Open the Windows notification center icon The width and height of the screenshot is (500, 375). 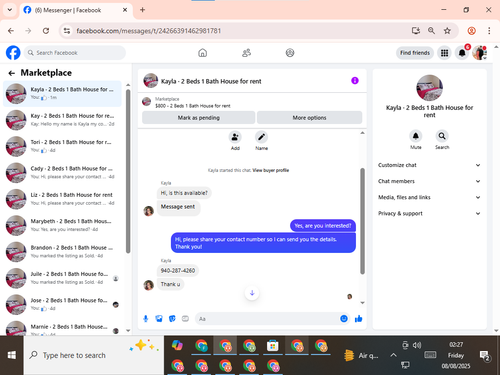(484, 356)
